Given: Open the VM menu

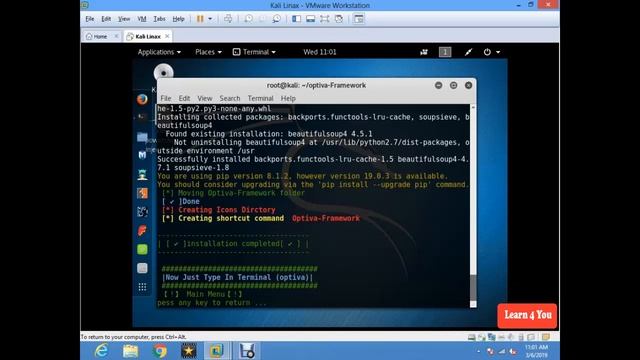Looking at the screenshot, I should [x=142, y=19].
